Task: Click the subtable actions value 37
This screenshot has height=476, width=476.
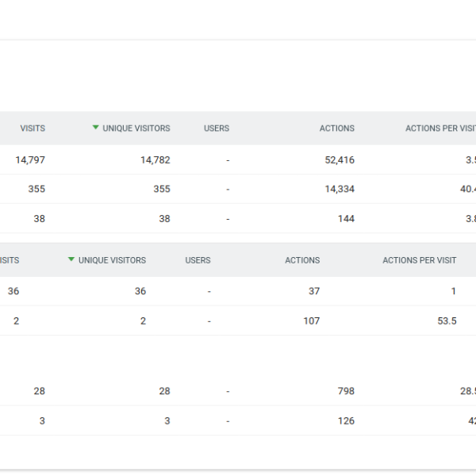Action: pos(314,291)
